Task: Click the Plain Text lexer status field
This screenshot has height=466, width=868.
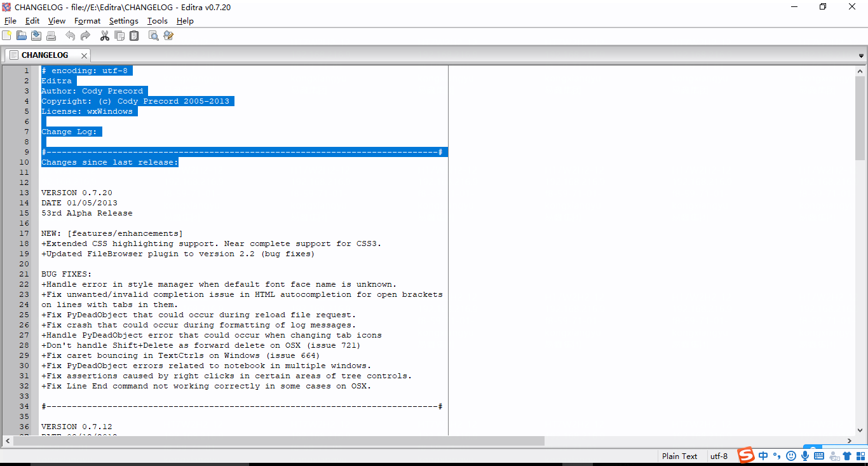Action: click(679, 456)
